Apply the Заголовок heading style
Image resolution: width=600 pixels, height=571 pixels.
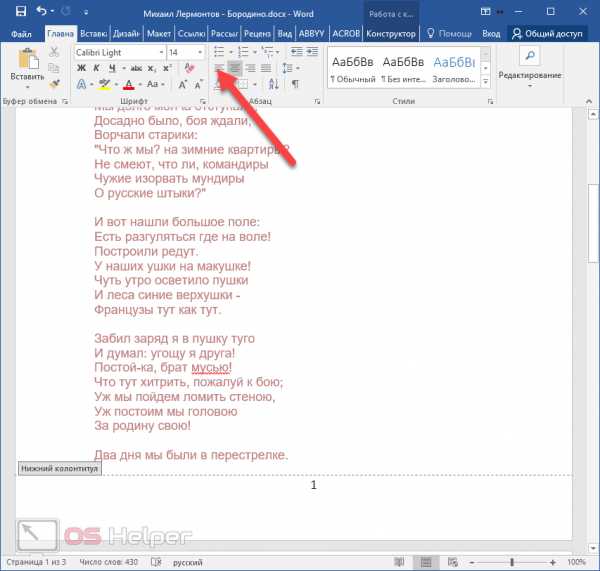coord(454,69)
